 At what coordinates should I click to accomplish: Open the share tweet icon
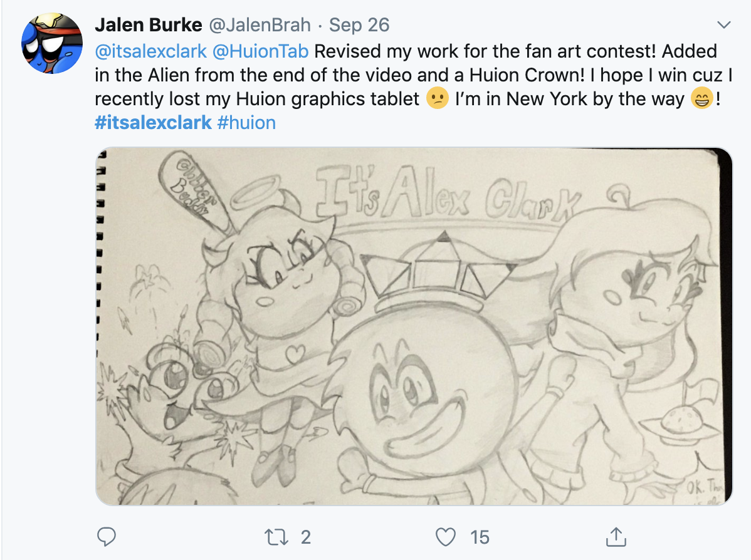click(x=616, y=537)
